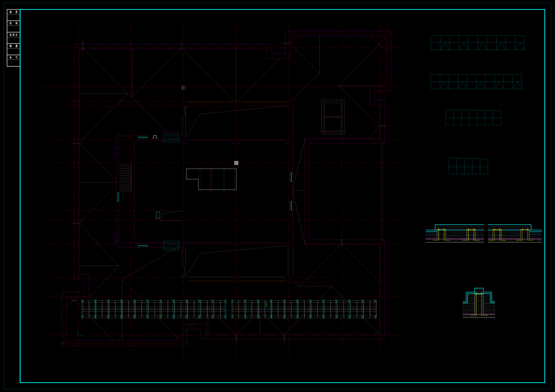Viewport: 555px width, 392px height.
Task: Select the 结构 label in the side table
Action: (14, 23)
